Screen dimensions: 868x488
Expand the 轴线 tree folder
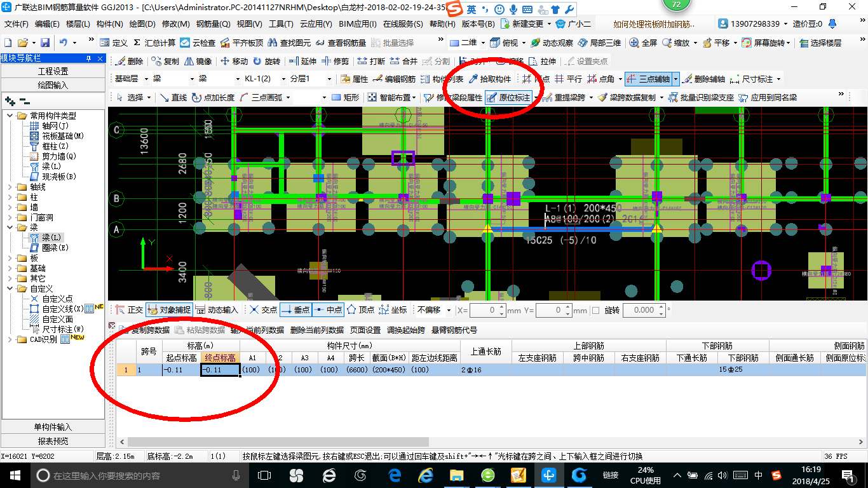point(10,187)
